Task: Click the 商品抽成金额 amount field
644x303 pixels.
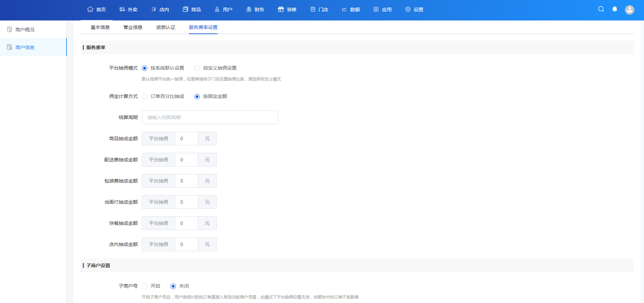Action: (186, 139)
